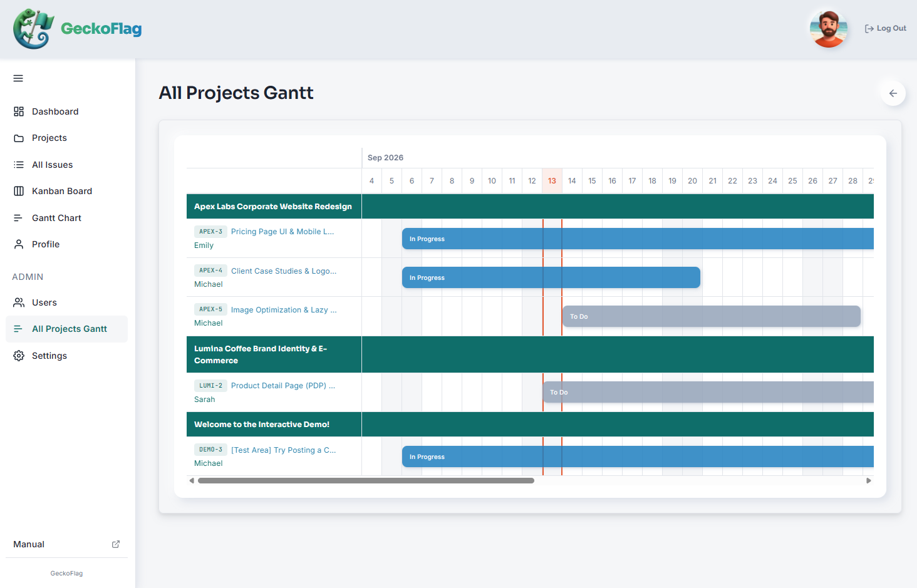Click the scrollbar right arrow
The image size is (917, 588).
coord(869,481)
